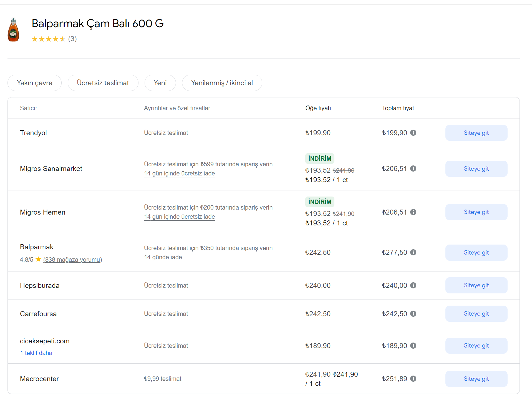Open Balparmak's '838 mağaza yorumu' reviews link
The image size is (532, 400).
coord(73,260)
